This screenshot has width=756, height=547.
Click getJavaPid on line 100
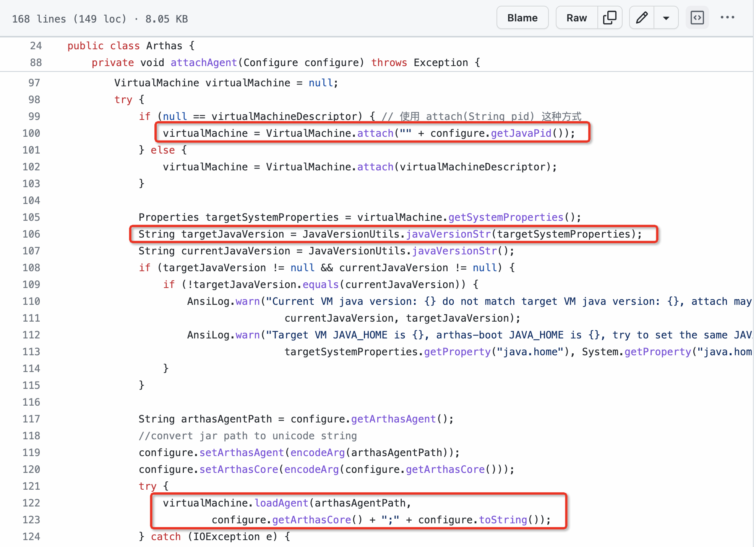(x=521, y=133)
